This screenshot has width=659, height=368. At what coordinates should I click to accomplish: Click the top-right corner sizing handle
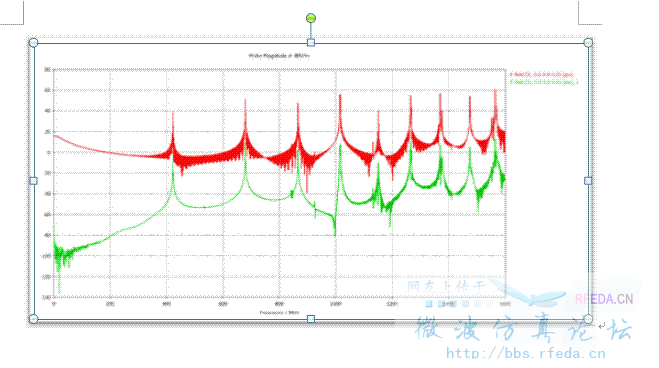pos(588,42)
